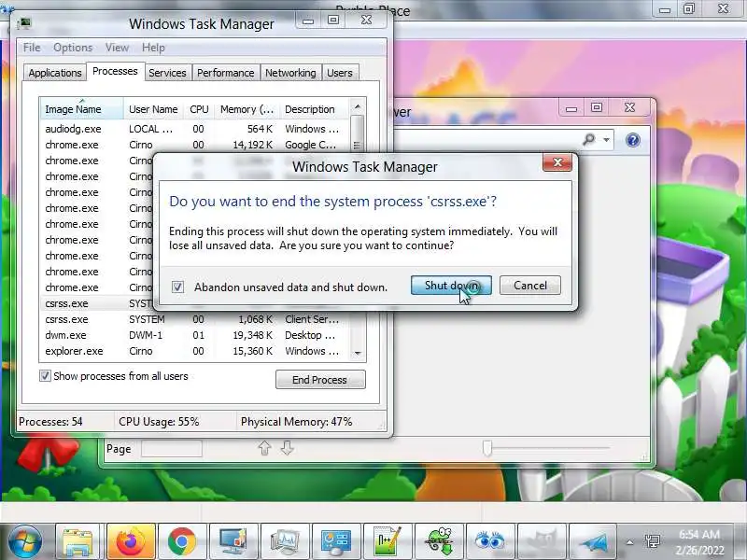Image resolution: width=747 pixels, height=560 pixels.
Task: Open the Windows Start orb
Action: click(x=25, y=542)
